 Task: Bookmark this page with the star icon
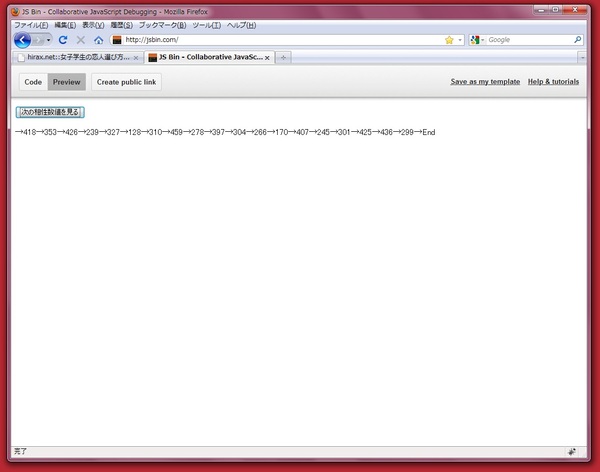point(449,40)
